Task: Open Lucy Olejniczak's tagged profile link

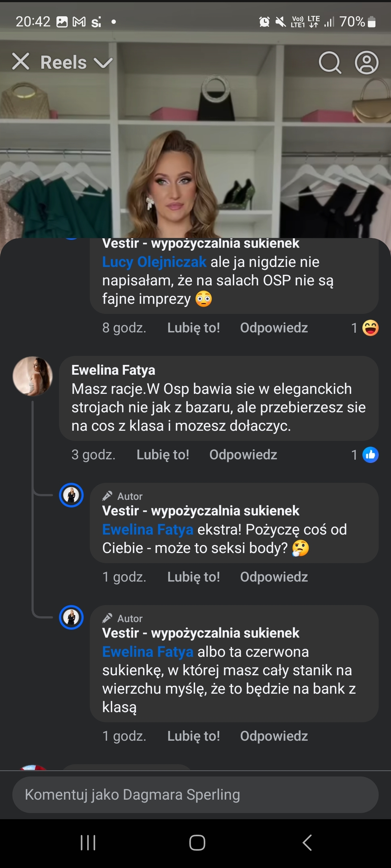Action: (154, 262)
